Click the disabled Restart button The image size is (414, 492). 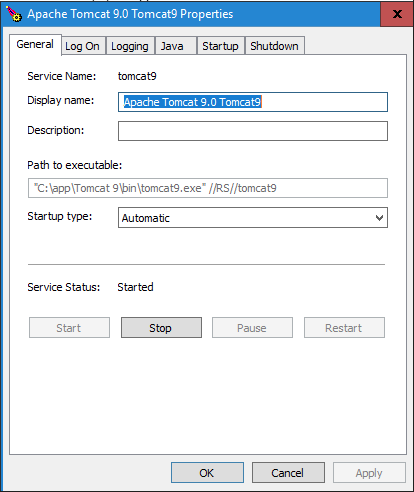pos(344,328)
